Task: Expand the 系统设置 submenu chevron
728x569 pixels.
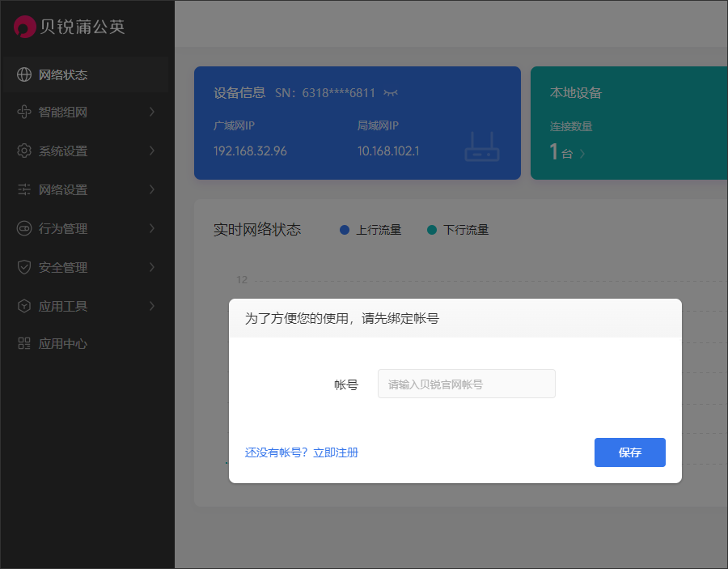Action: tap(152, 151)
